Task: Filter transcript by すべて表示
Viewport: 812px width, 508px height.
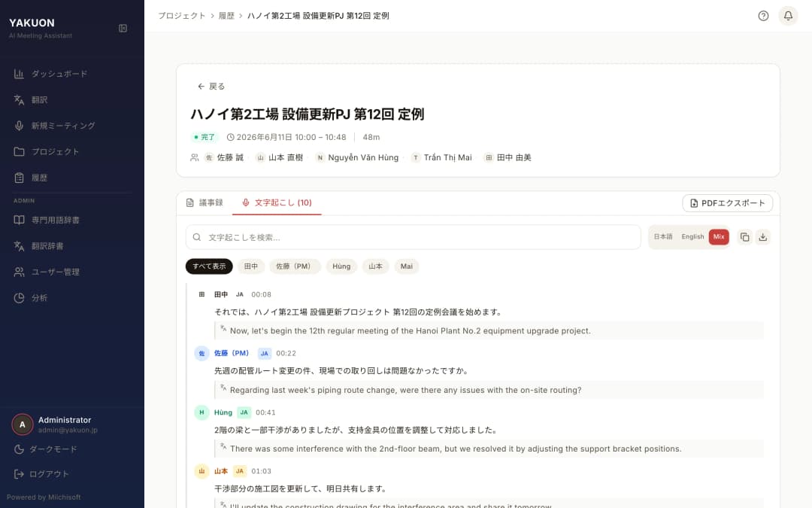Action: click(x=209, y=266)
